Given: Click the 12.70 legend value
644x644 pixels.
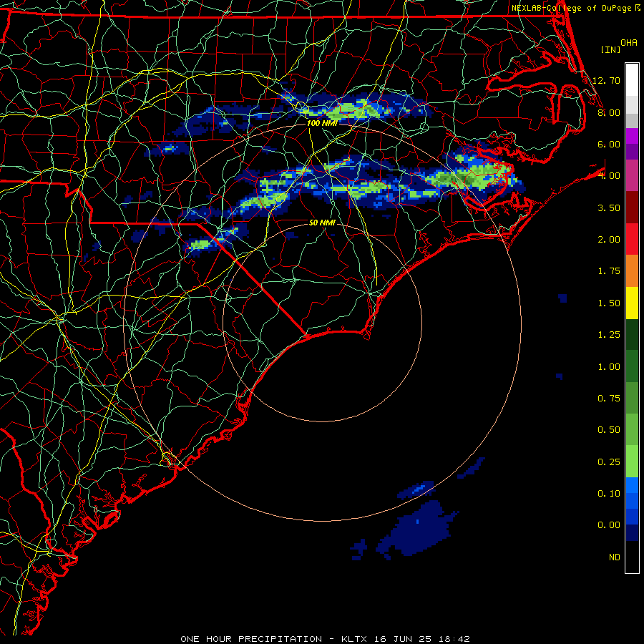Looking at the screenshot, I should click(607, 80).
